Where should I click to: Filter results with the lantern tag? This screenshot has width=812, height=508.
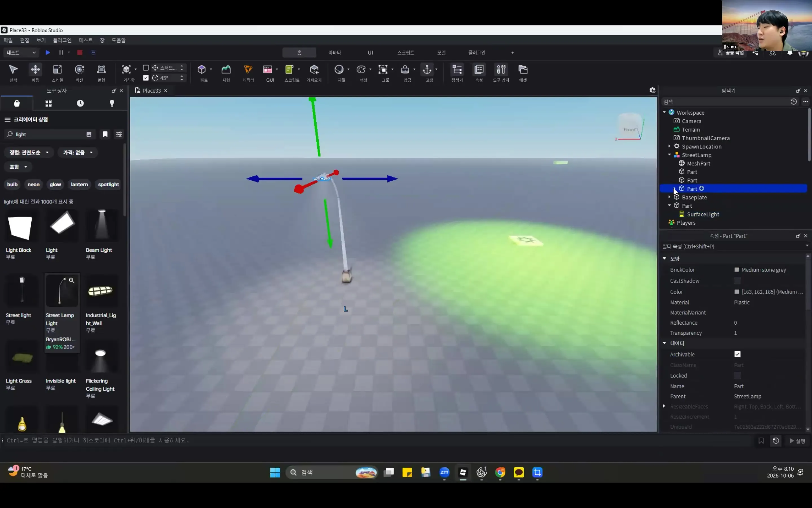(79, 185)
